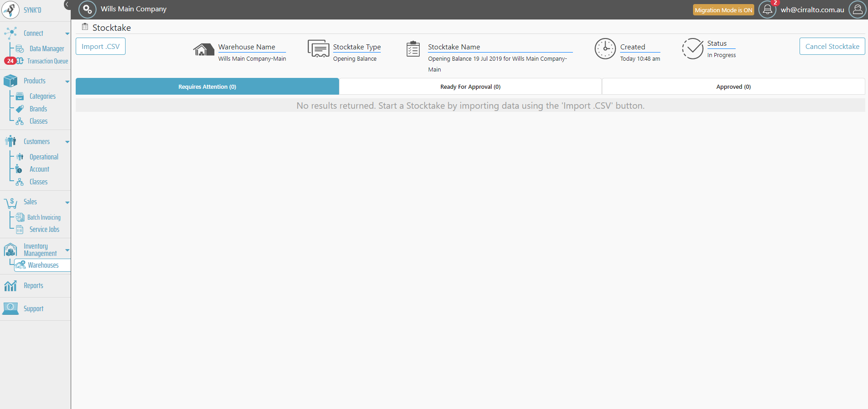The image size is (868, 409).
Task: Click the Sales shopping cart icon
Action: (10, 202)
